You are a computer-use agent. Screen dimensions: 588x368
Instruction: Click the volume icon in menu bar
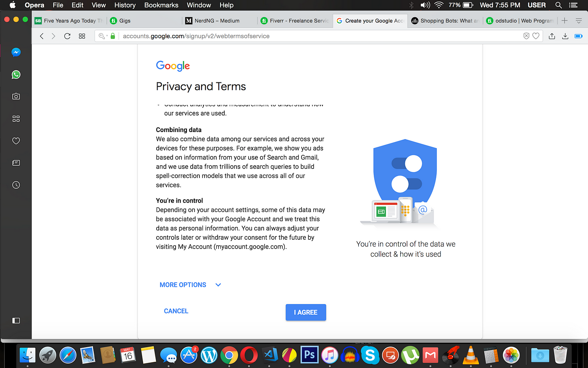click(x=425, y=5)
